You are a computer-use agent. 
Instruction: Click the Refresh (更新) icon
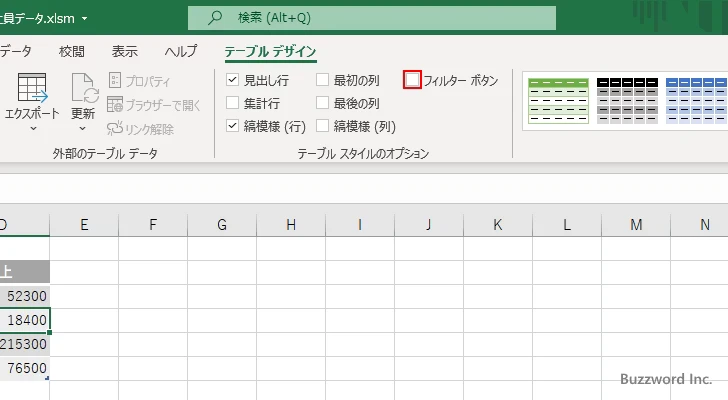pos(84,88)
